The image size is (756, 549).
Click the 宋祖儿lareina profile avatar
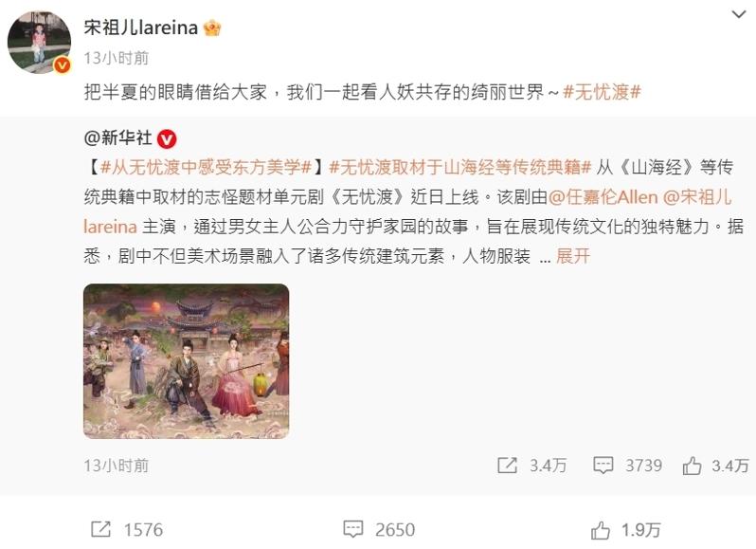39,43
